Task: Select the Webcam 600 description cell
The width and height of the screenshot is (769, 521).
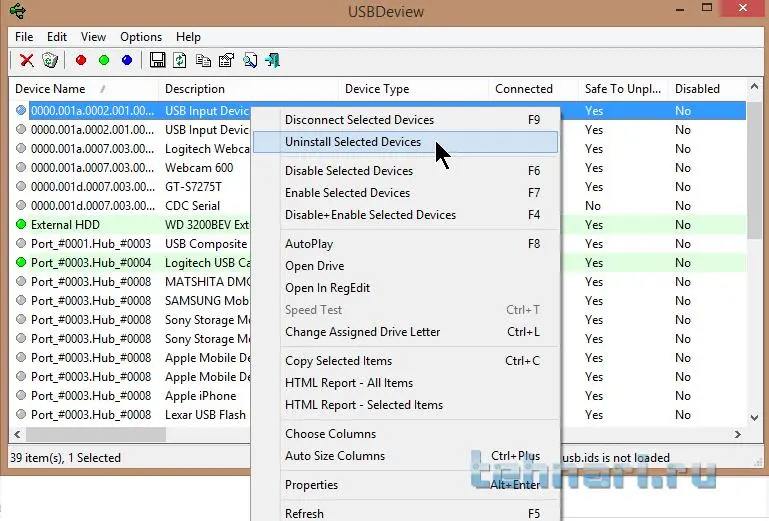Action: pos(199,168)
